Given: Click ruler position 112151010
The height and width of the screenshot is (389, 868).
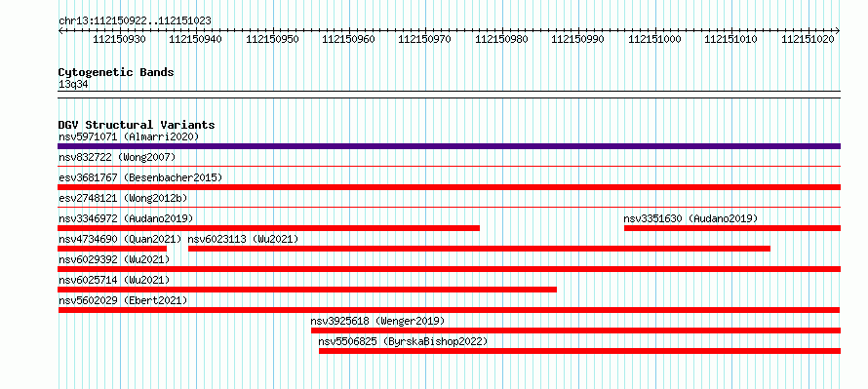Looking at the screenshot, I should 731,39.
